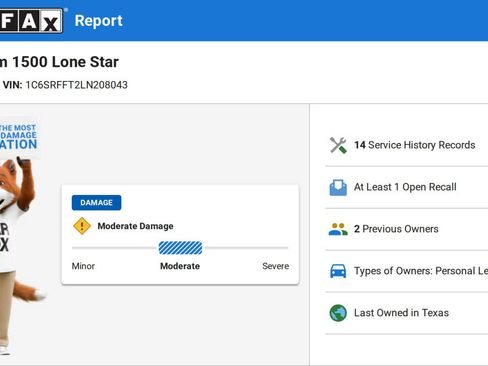This screenshot has width=488, height=366.
Task: Click the 'Moderate Damage' heading text
Action: click(x=135, y=226)
